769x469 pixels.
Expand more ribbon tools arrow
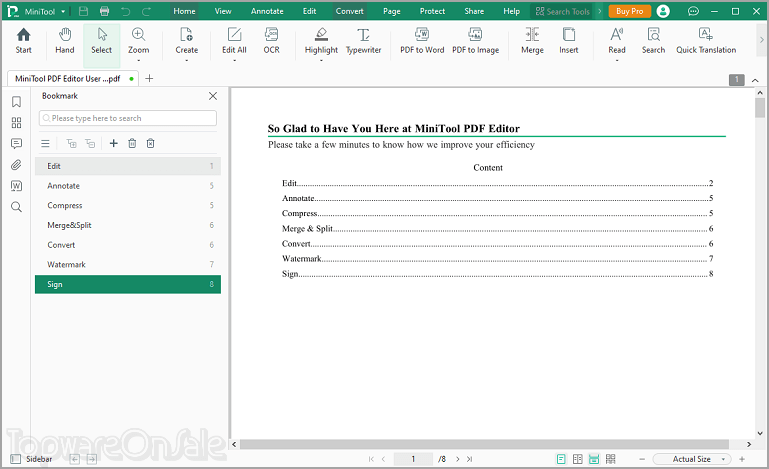pos(761,40)
